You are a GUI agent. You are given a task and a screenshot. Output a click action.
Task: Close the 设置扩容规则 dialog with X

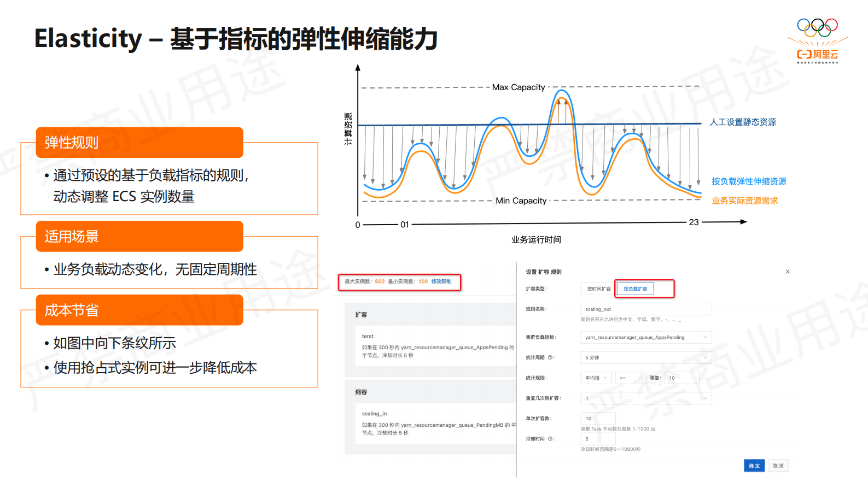(788, 272)
